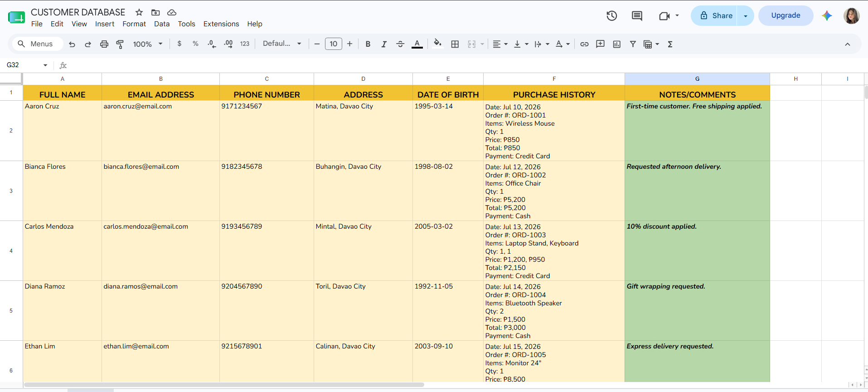Click the horizontal scrollbar at the bottom
Screen dimensions: 868x392
coord(224,385)
